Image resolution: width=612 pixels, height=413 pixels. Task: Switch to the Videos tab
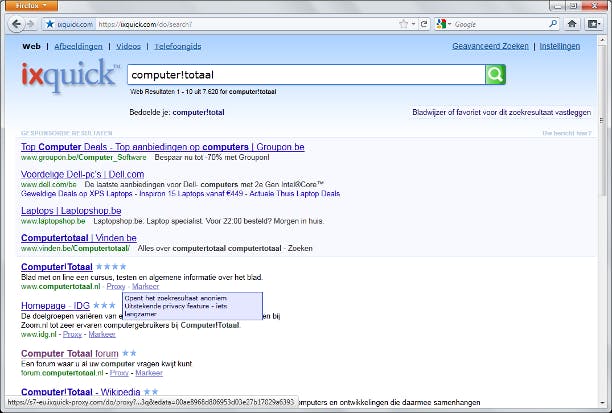[128, 46]
